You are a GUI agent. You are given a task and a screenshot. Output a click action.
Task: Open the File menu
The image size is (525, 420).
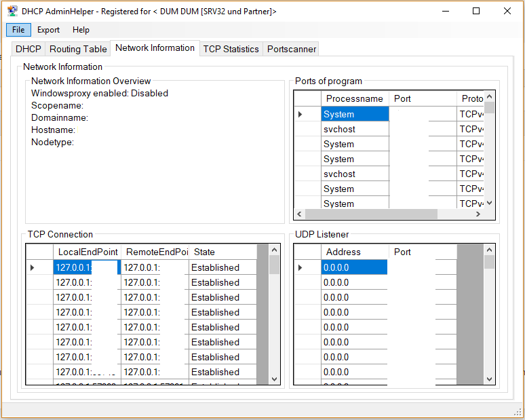tap(18, 30)
